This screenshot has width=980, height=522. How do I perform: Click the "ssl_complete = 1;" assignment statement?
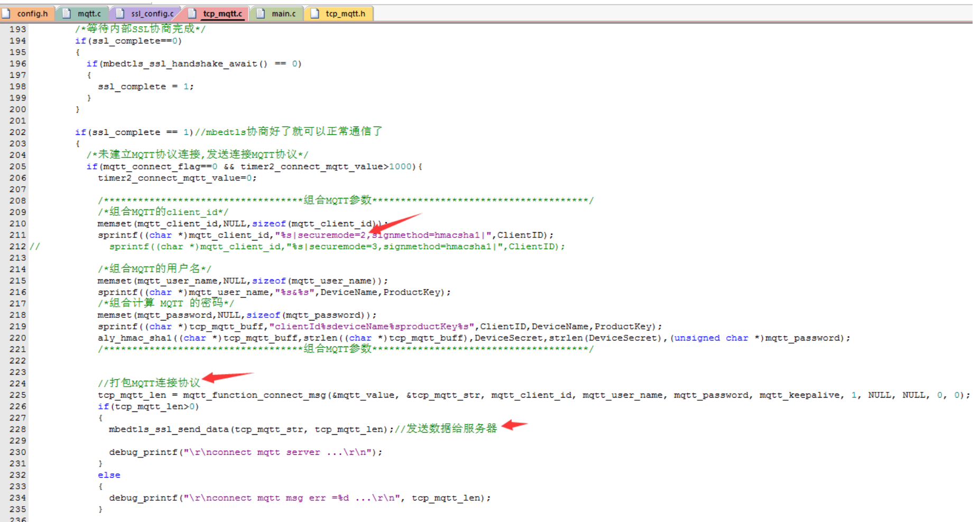pos(145,86)
